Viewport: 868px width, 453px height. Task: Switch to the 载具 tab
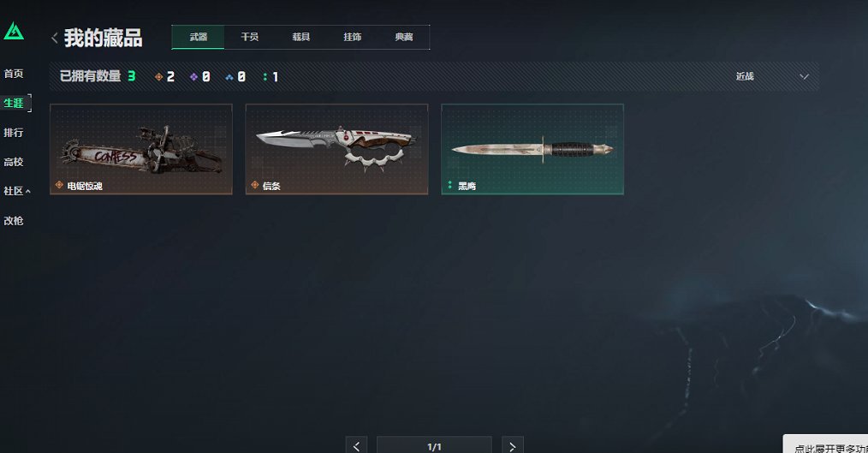pos(301,37)
